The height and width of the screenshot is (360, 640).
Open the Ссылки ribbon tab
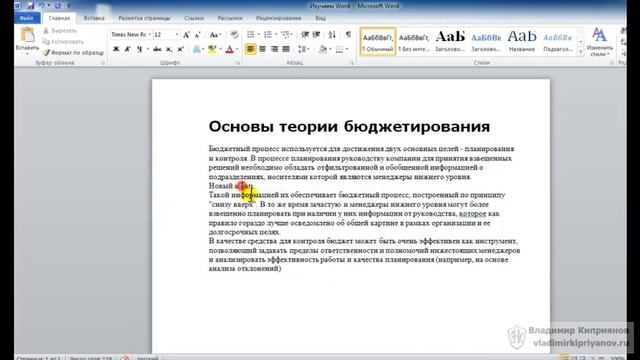coord(193,18)
